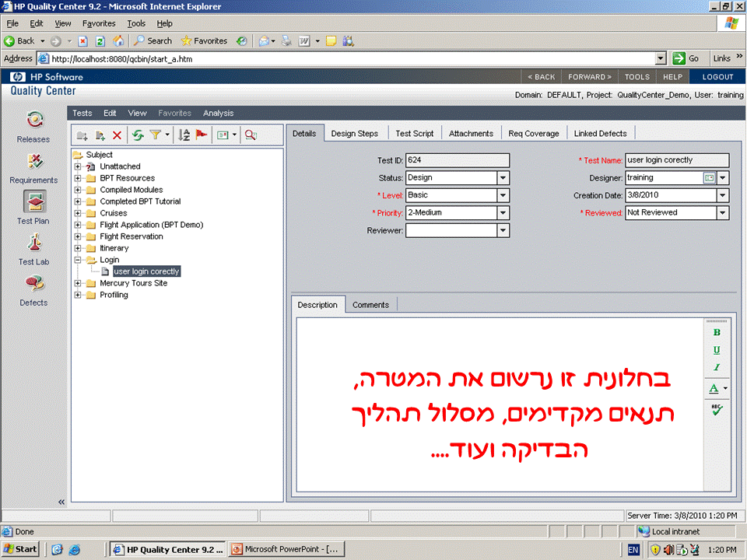Apply underline in description editor
This screenshot has height=560, width=747.
(717, 350)
